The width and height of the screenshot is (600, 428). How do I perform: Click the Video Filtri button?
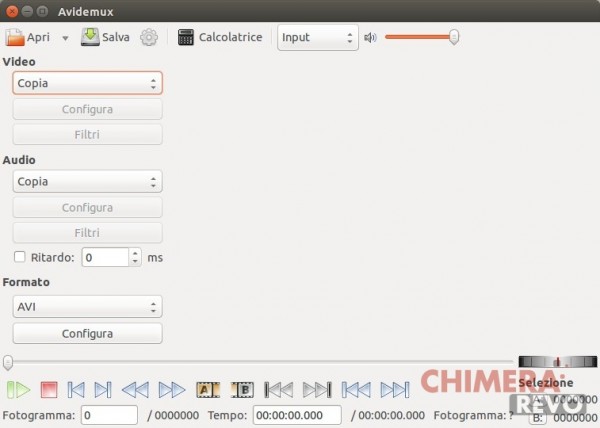pyautogui.click(x=87, y=135)
